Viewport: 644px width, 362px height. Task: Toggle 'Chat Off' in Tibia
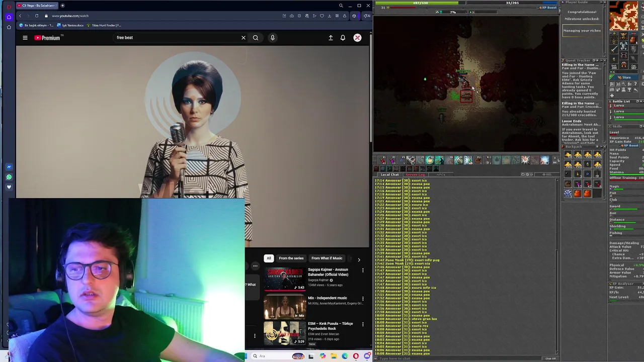click(x=551, y=358)
